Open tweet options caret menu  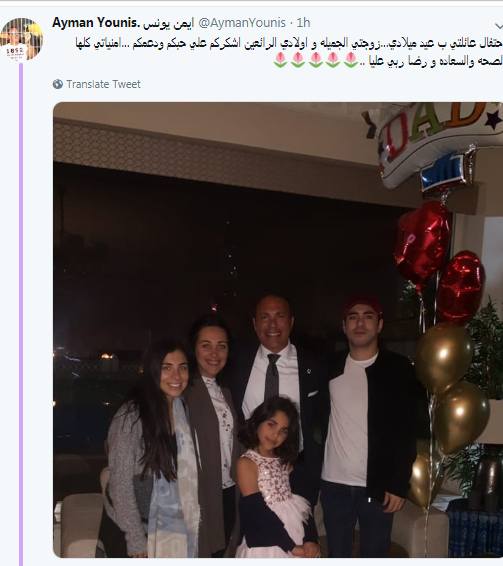pyautogui.click(x=499, y=26)
